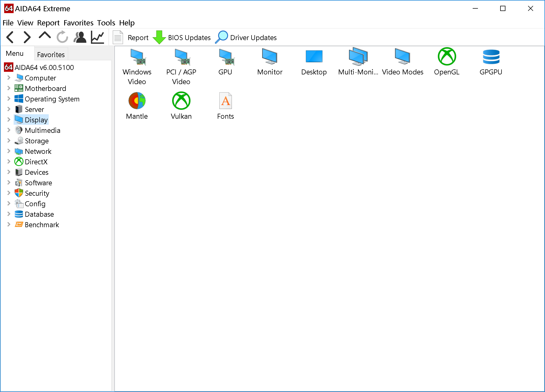
Task: Click the Refresh toolbar icon
Action: (62, 37)
